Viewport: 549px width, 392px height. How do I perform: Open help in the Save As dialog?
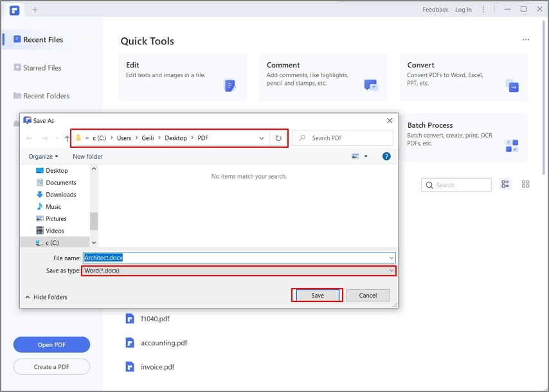[x=386, y=156]
